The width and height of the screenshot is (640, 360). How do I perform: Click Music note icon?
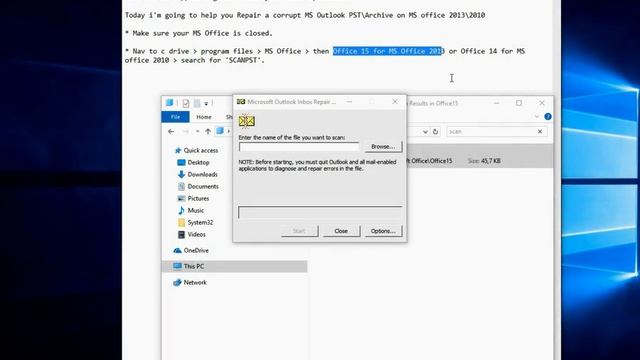pos(181,211)
